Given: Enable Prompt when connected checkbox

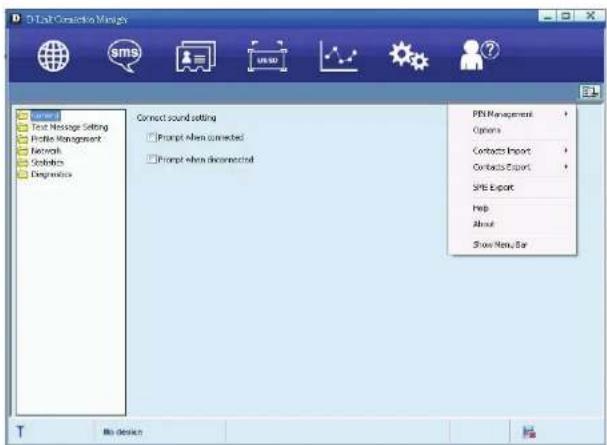Looking at the screenshot, I should click(x=151, y=137).
